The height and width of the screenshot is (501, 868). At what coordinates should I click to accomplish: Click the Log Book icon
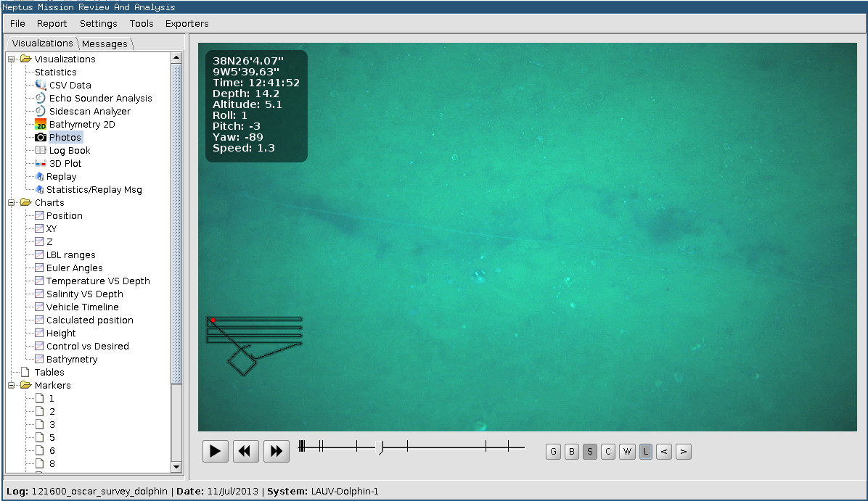coord(41,150)
